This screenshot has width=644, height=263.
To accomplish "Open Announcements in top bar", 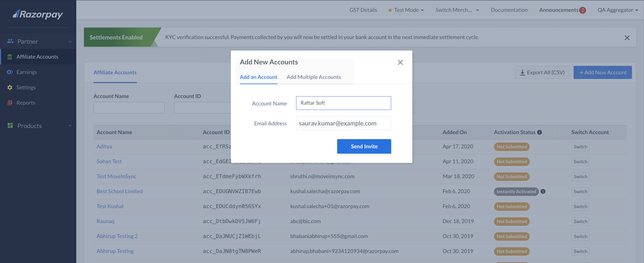I will tap(559, 10).
